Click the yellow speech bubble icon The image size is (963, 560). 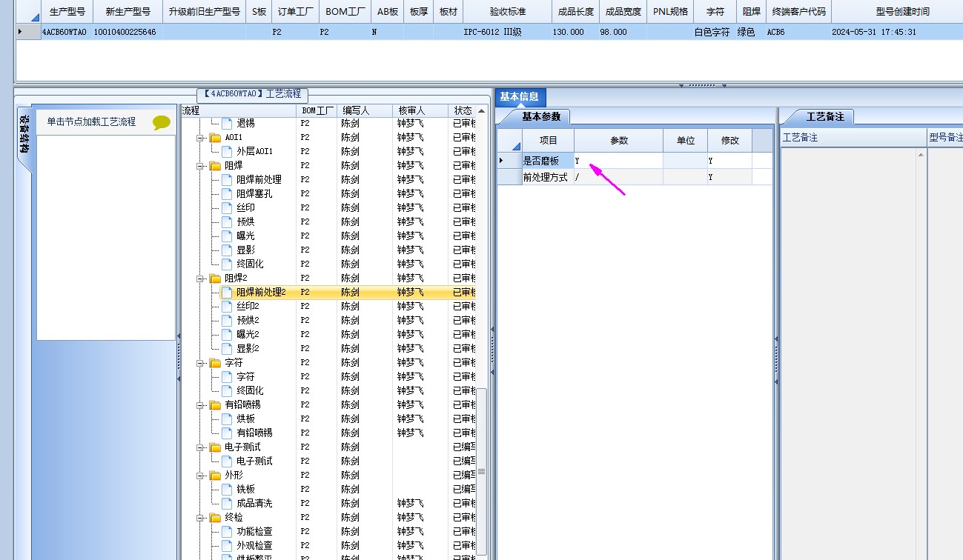tap(162, 123)
